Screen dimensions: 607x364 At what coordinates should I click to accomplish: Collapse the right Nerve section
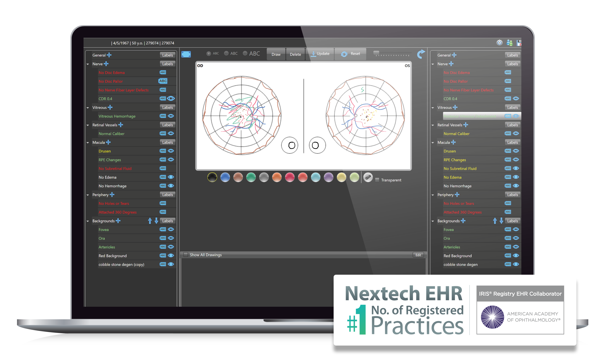[x=433, y=64]
